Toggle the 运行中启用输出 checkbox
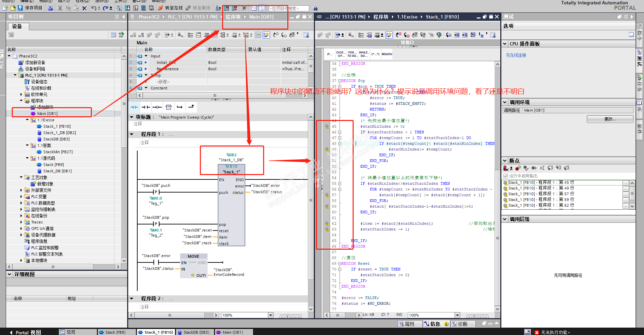Viewport: 644px width, 335px height. pos(505,176)
